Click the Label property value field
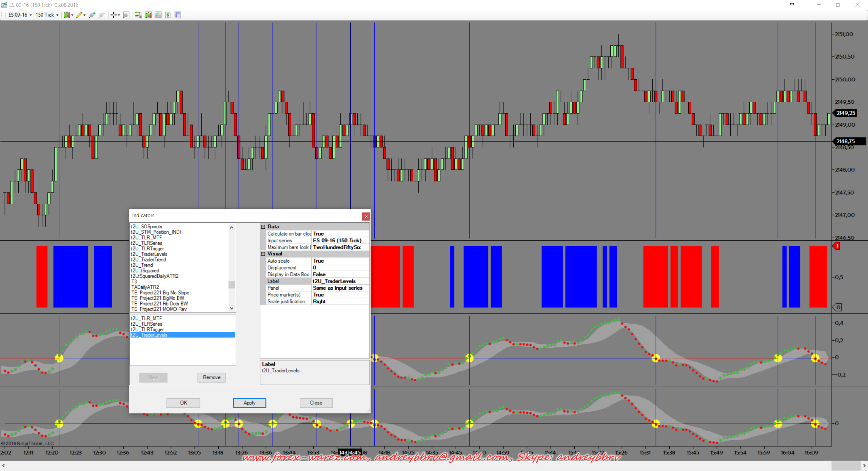Screen dimensions: 868x471 point(340,281)
